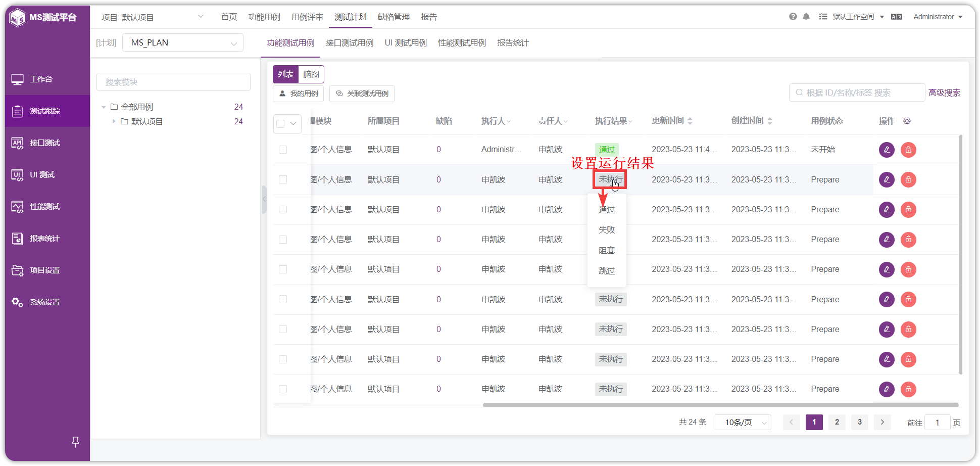Open the UI 测试 sidebar item
Screen dimensions: 980x466
point(47,175)
